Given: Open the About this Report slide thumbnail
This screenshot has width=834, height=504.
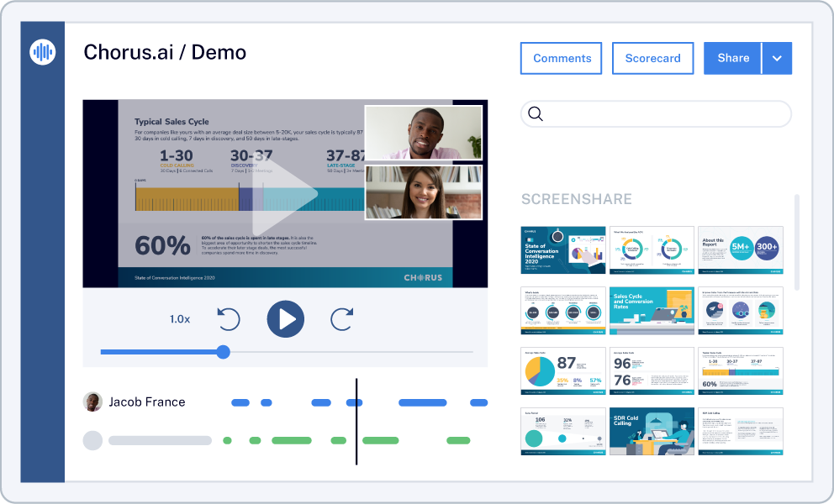Looking at the screenshot, I should 741,249.
